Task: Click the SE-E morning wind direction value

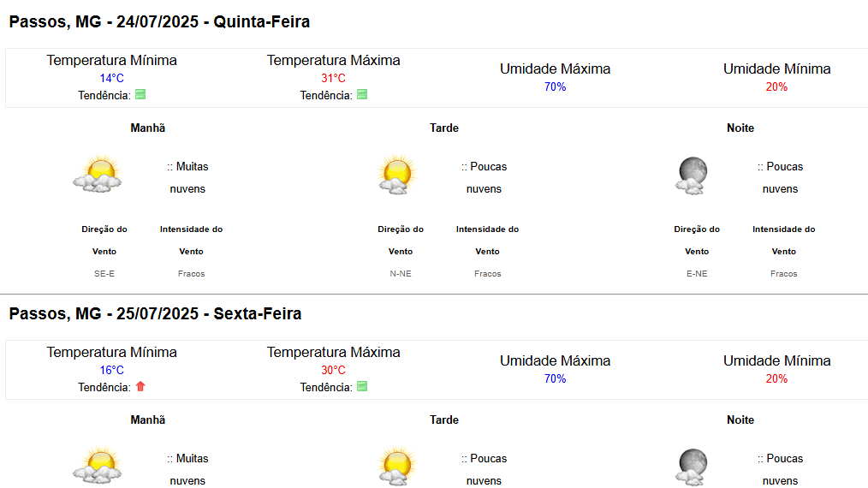Action: pos(104,274)
